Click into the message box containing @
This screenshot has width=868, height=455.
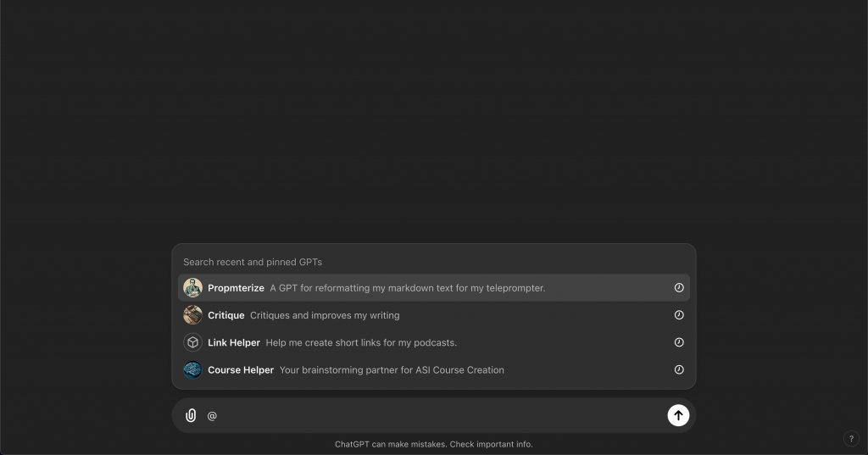(x=424, y=415)
